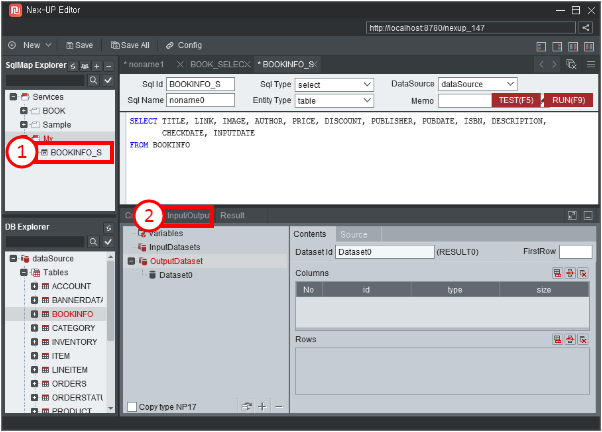Open the Sql Type dropdown

point(334,84)
